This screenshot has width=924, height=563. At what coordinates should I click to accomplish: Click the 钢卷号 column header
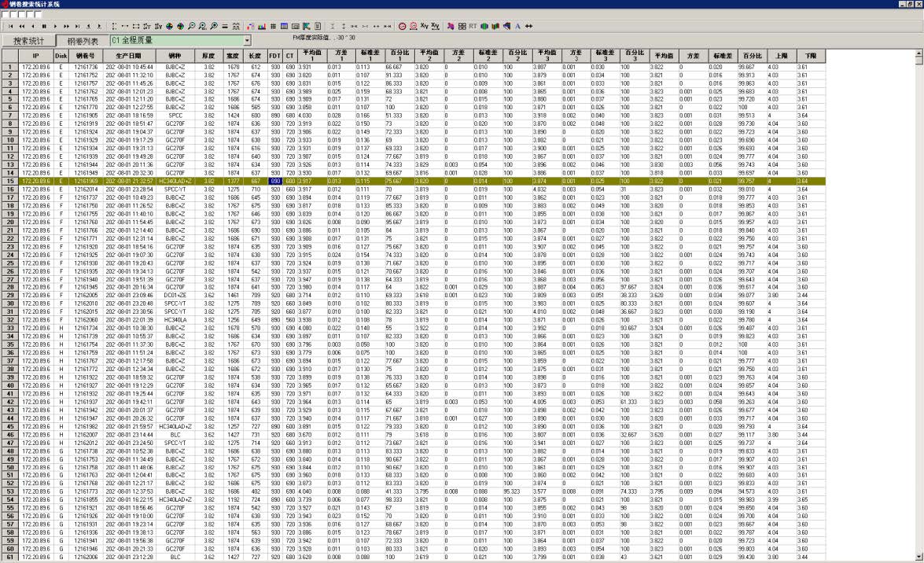pyautogui.click(x=85, y=56)
